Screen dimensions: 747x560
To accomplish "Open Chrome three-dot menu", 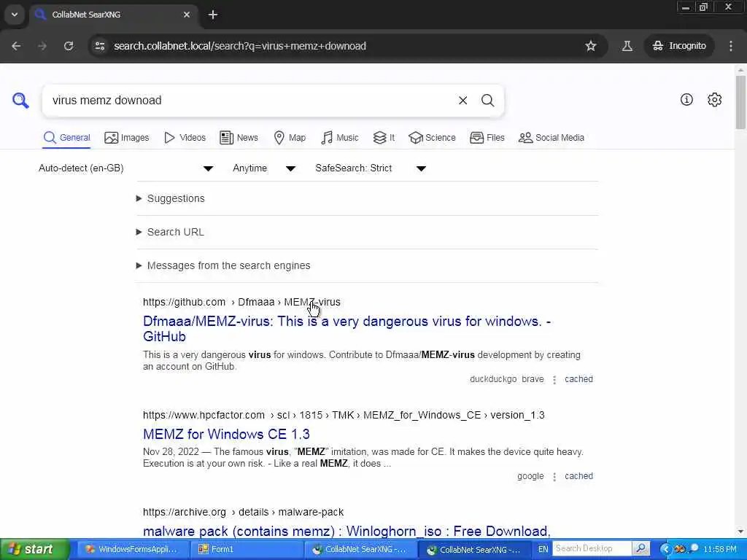I will tap(731, 46).
